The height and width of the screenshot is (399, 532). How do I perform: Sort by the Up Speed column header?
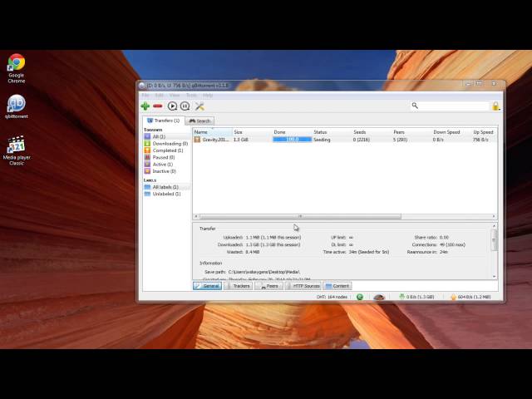(x=484, y=132)
